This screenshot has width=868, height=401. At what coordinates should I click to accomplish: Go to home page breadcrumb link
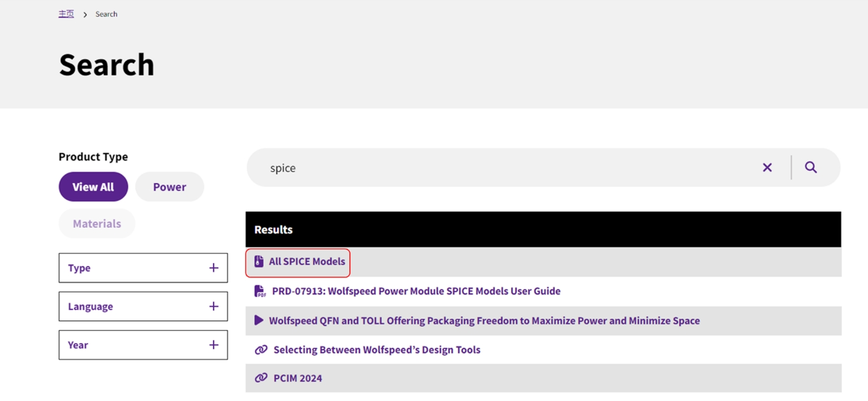[66, 14]
